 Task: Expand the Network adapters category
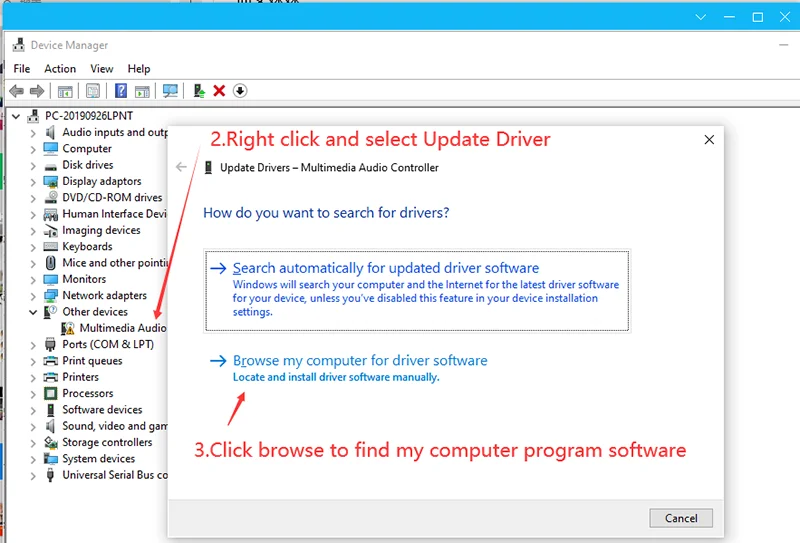[34, 296]
